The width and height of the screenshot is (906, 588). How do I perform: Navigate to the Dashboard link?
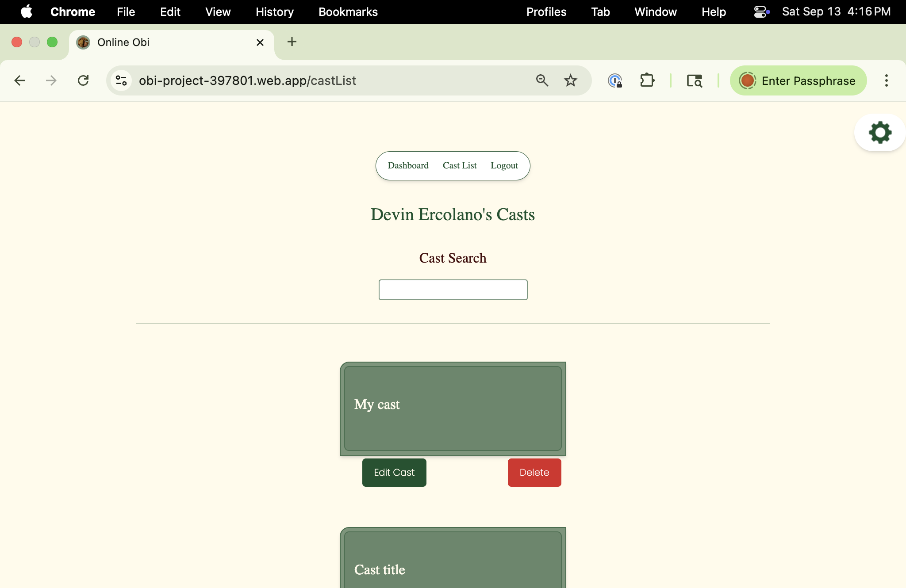tap(408, 166)
